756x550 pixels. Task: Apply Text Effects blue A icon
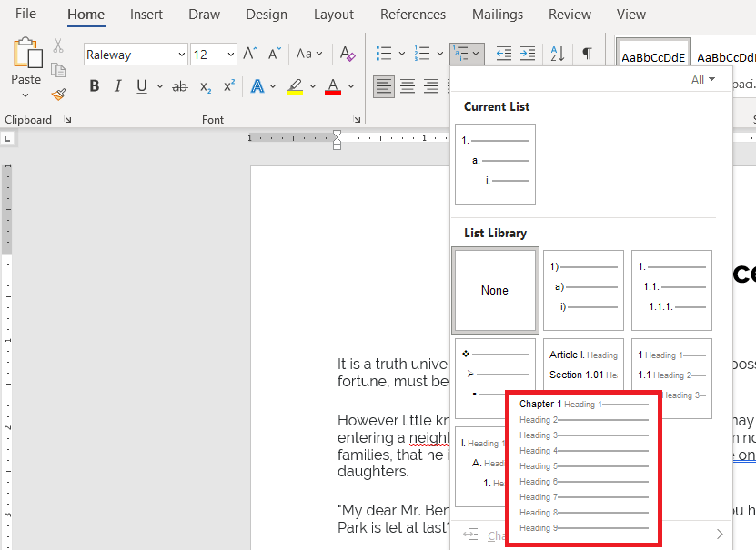coord(257,86)
